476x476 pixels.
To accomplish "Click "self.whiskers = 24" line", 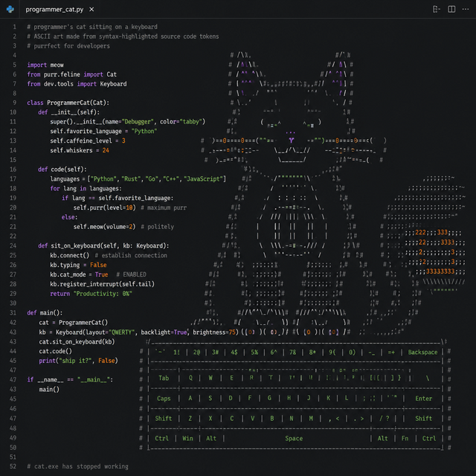I will coord(80,150).
